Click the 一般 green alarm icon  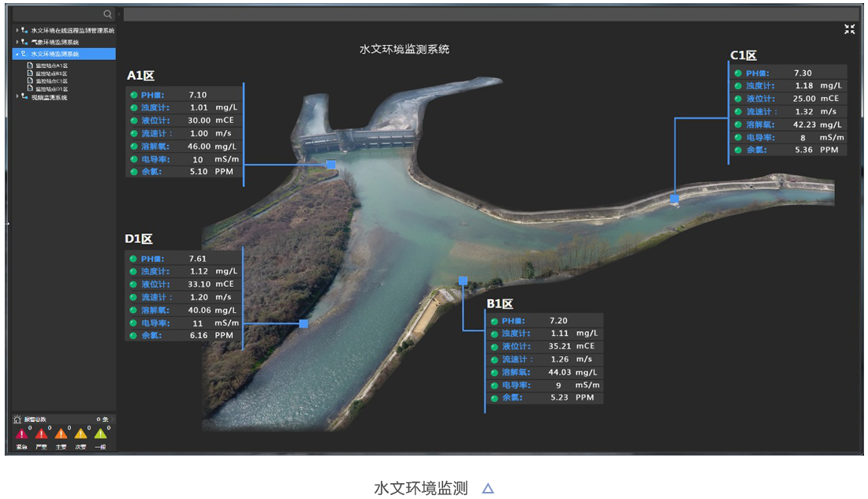point(100,434)
